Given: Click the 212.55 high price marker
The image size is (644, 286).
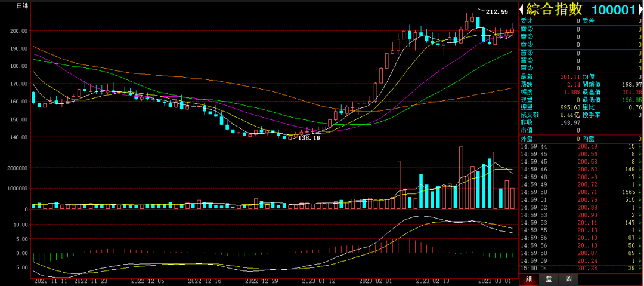Looking at the screenshot, I should click(497, 12).
